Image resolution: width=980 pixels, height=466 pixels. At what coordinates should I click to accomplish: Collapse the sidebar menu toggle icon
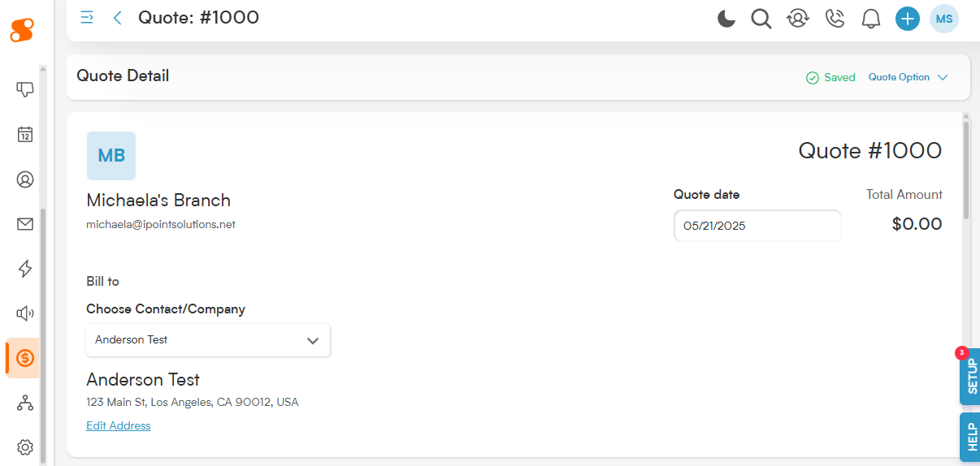pyautogui.click(x=87, y=17)
